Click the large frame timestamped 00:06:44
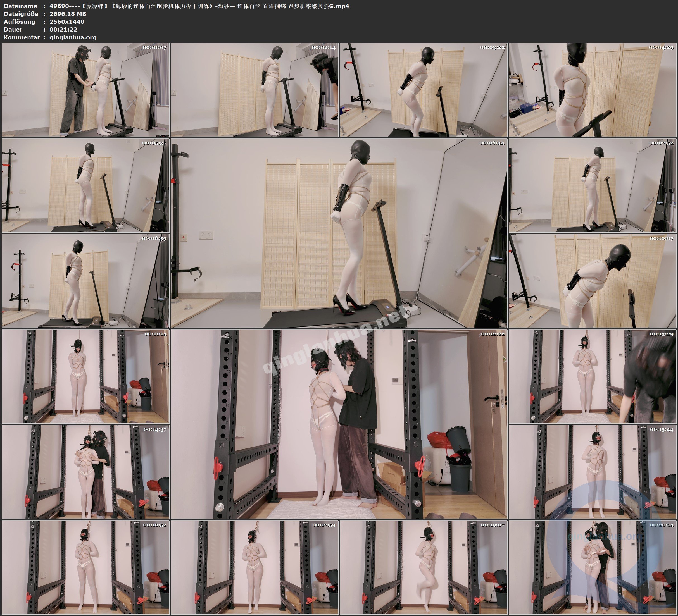Image resolution: width=678 pixels, height=616 pixels. (x=339, y=233)
